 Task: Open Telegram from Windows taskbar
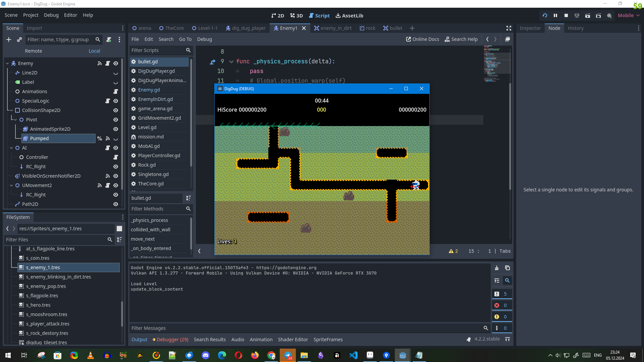point(288,355)
